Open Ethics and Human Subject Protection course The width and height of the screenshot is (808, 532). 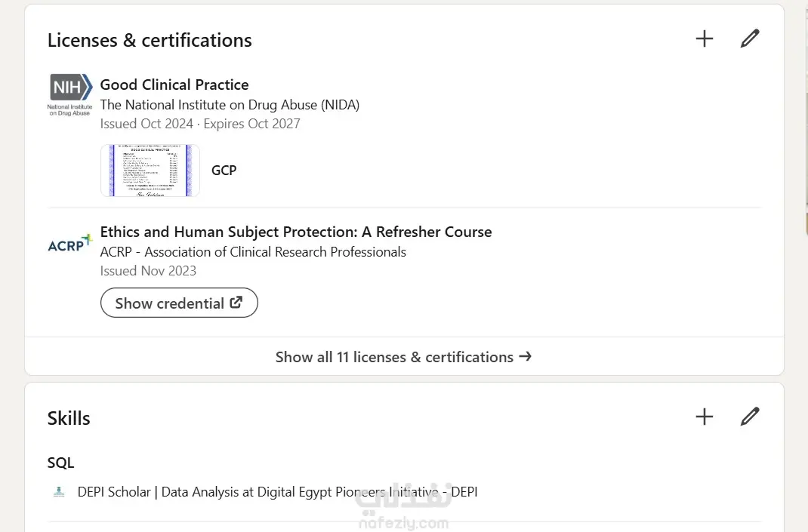tap(296, 232)
